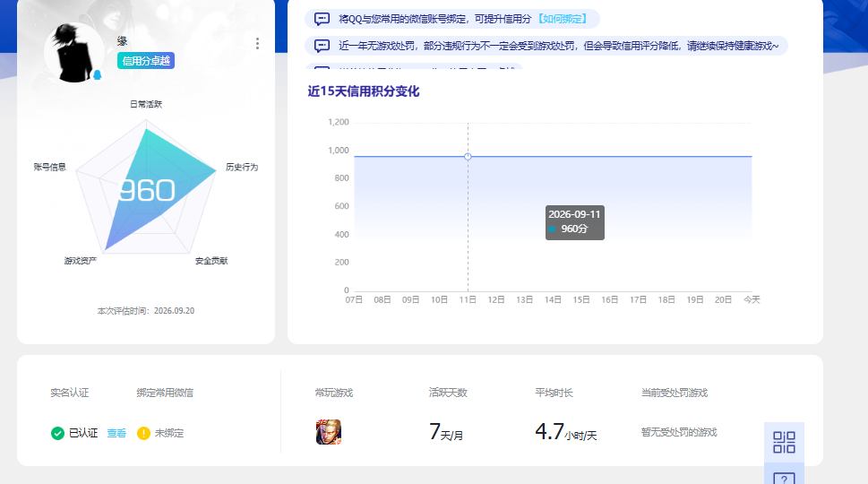Open the 查看 real-name verification link
868x484 pixels.
(x=116, y=433)
